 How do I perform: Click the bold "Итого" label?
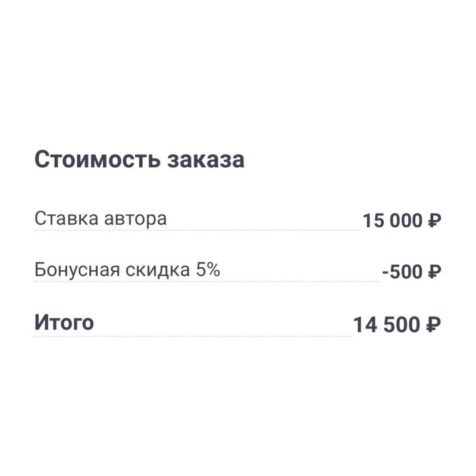click(64, 322)
